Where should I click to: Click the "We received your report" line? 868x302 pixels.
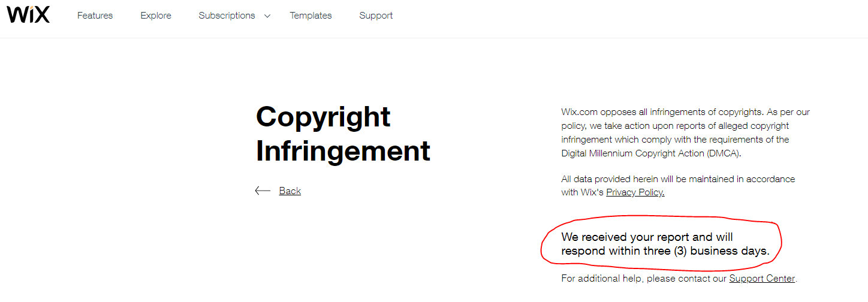tap(647, 237)
